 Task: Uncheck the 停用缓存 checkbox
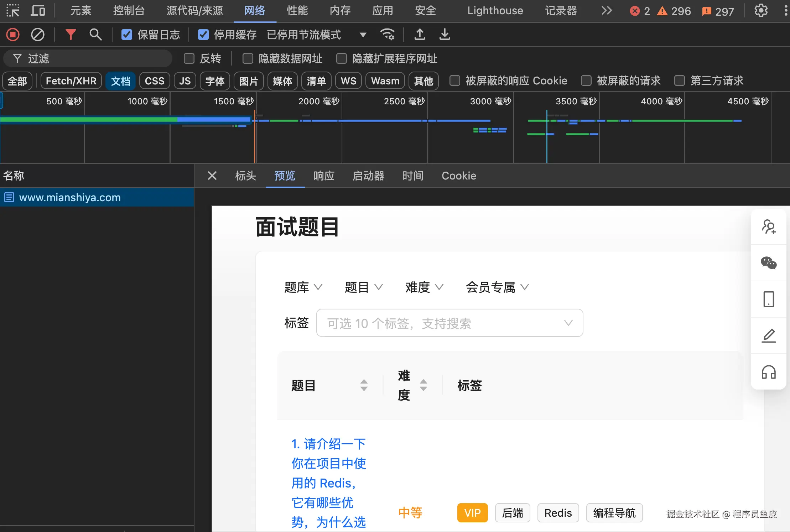(203, 35)
